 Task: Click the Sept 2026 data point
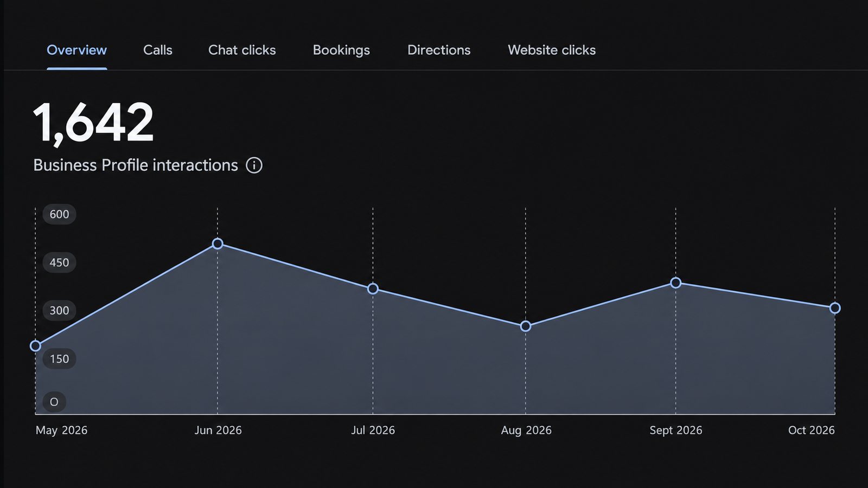coord(676,283)
